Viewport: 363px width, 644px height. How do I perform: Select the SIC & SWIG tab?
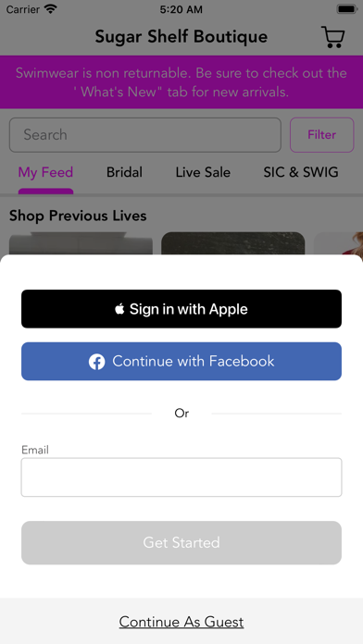coord(301,172)
